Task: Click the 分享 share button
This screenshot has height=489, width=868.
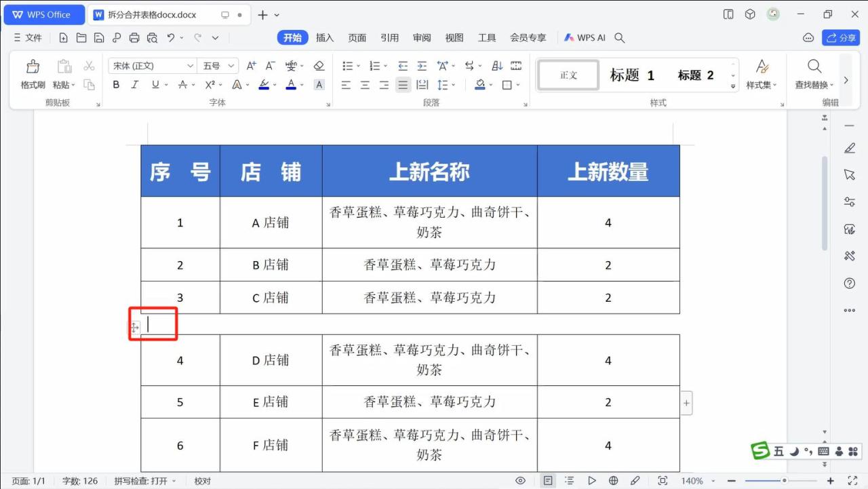Action: pyautogui.click(x=841, y=38)
